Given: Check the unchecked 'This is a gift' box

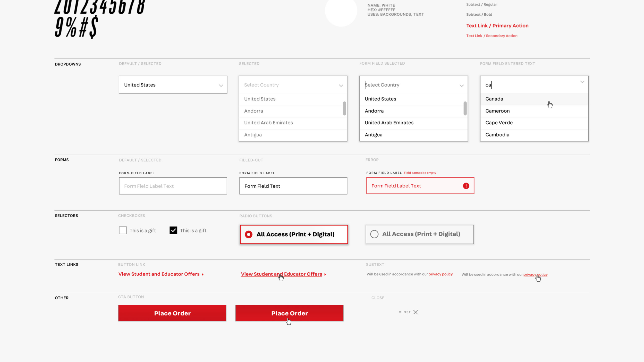Looking at the screenshot, I should click(x=123, y=230).
